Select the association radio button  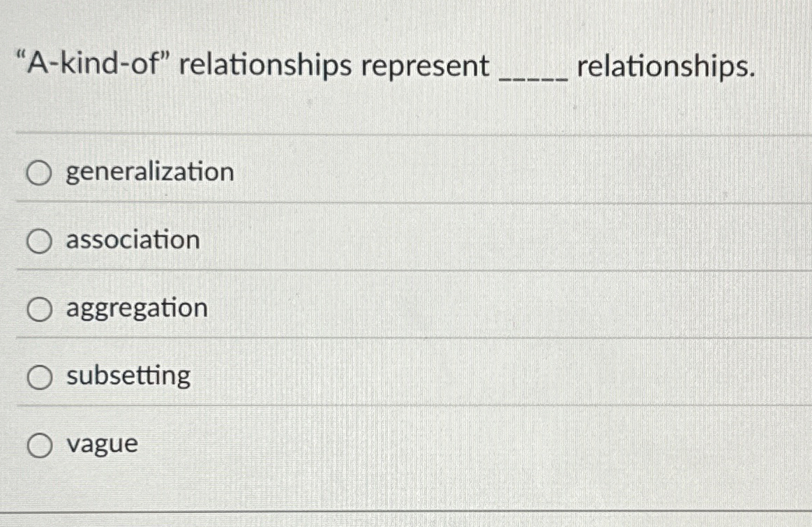(38, 240)
